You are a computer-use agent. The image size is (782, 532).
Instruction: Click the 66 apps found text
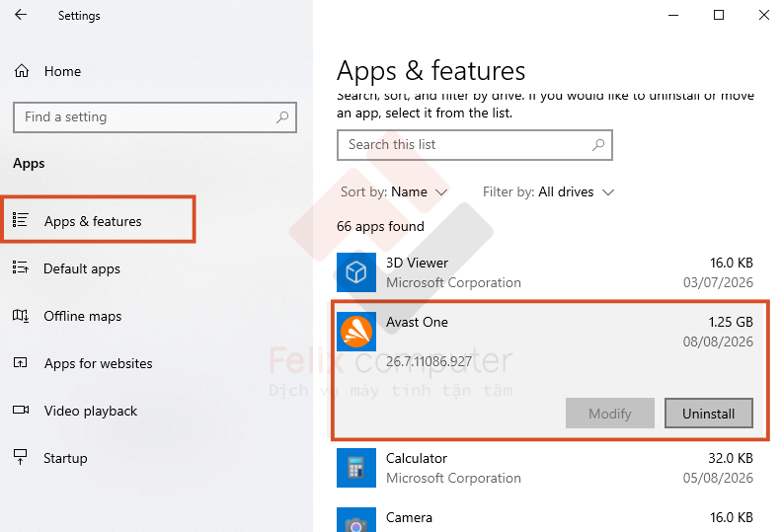pos(380,226)
